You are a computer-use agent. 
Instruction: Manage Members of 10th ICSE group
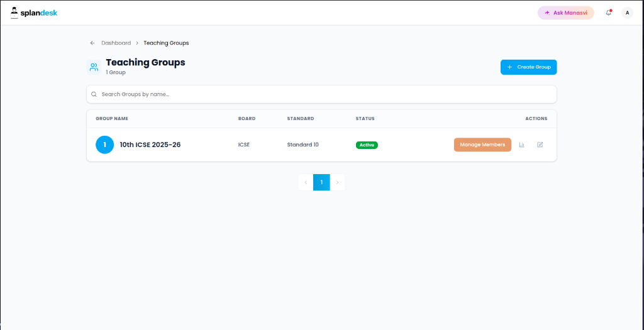coord(482,145)
